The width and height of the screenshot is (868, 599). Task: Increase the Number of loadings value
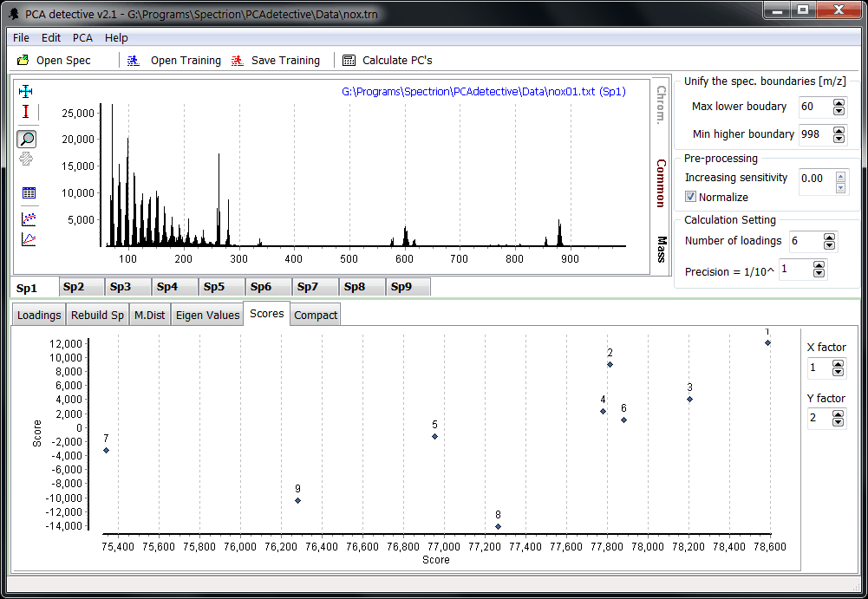click(x=830, y=237)
